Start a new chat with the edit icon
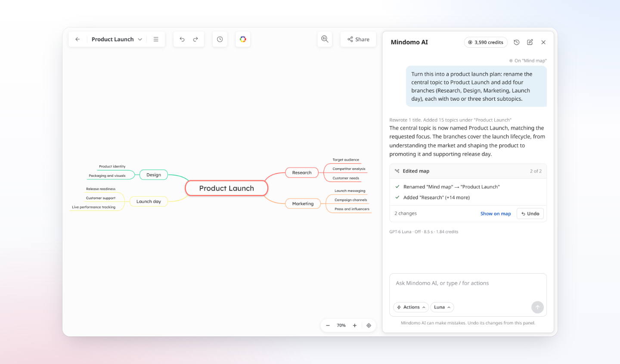 [x=530, y=42]
